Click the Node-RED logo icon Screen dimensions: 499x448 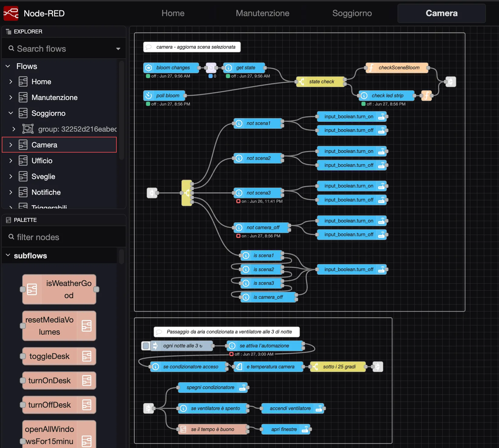point(11,13)
